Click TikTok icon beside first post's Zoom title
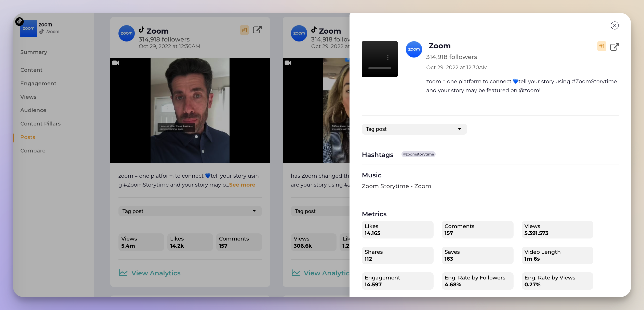 141,30
